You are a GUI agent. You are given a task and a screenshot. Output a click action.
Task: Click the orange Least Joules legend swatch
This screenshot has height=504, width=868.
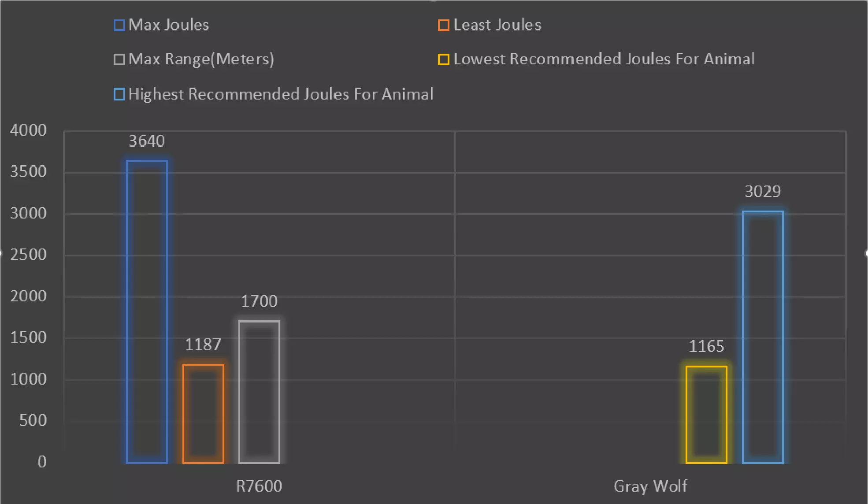[x=444, y=25]
